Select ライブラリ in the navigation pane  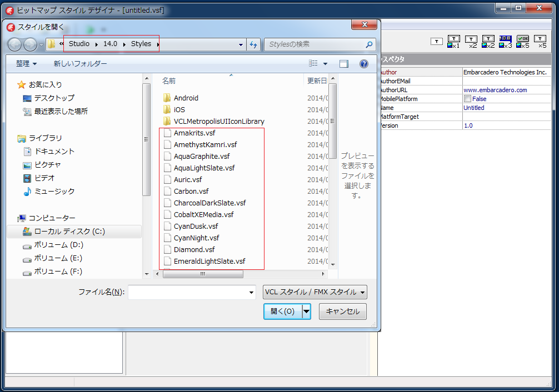pos(45,138)
